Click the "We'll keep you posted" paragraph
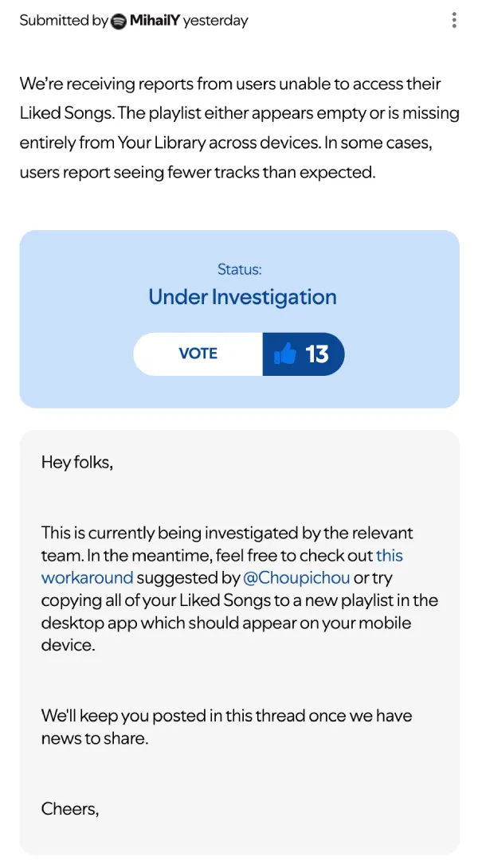 [x=226, y=726]
